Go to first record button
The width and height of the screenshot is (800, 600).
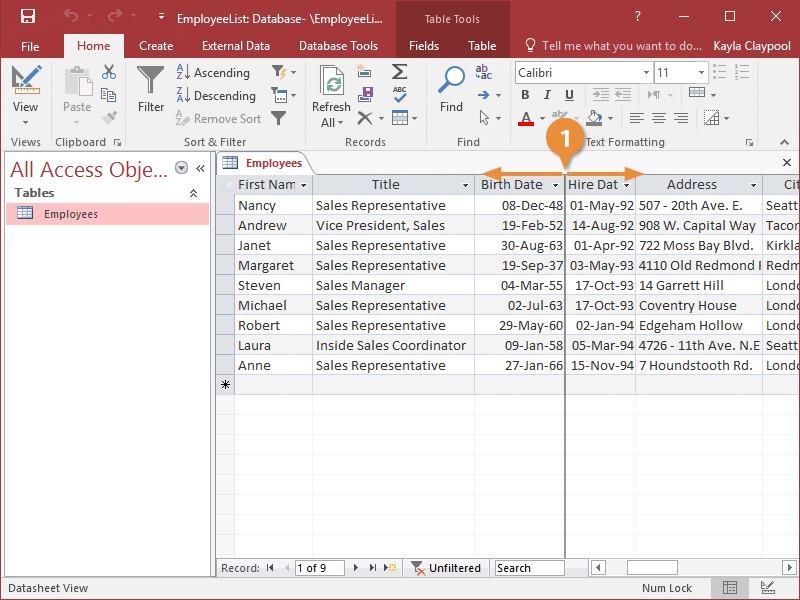tap(270, 568)
